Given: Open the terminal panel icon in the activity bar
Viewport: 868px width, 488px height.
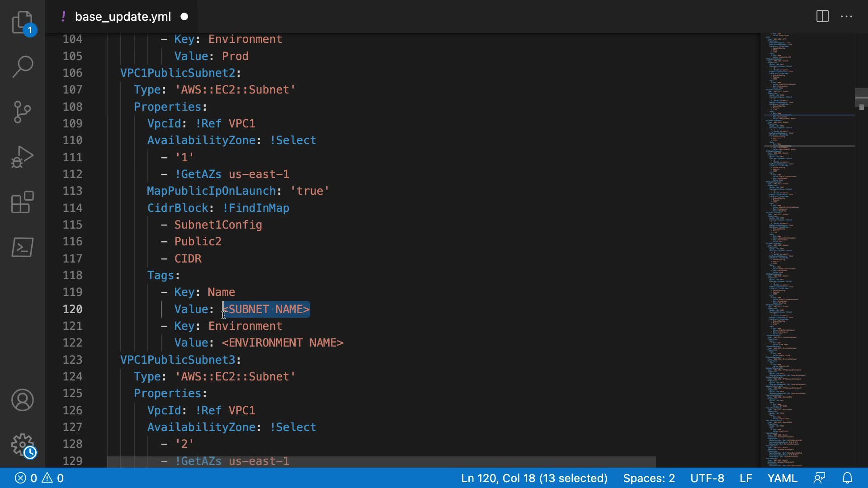Looking at the screenshot, I should [22, 247].
